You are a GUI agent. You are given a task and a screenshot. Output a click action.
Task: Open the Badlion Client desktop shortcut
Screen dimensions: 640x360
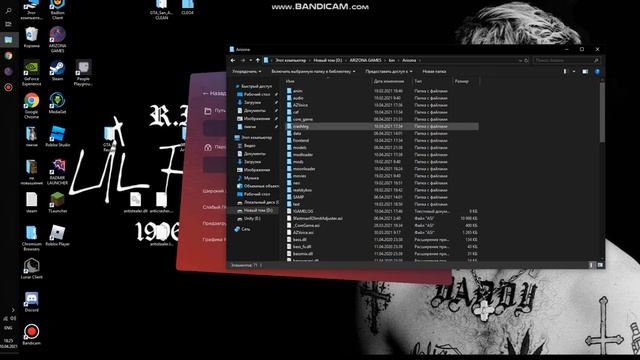[x=57, y=10]
